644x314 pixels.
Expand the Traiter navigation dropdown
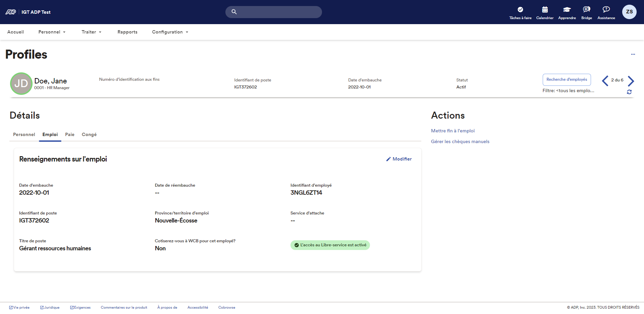[x=91, y=32]
